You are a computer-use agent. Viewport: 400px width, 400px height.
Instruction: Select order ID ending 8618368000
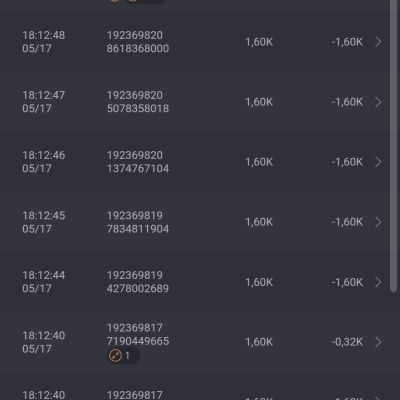point(138,42)
